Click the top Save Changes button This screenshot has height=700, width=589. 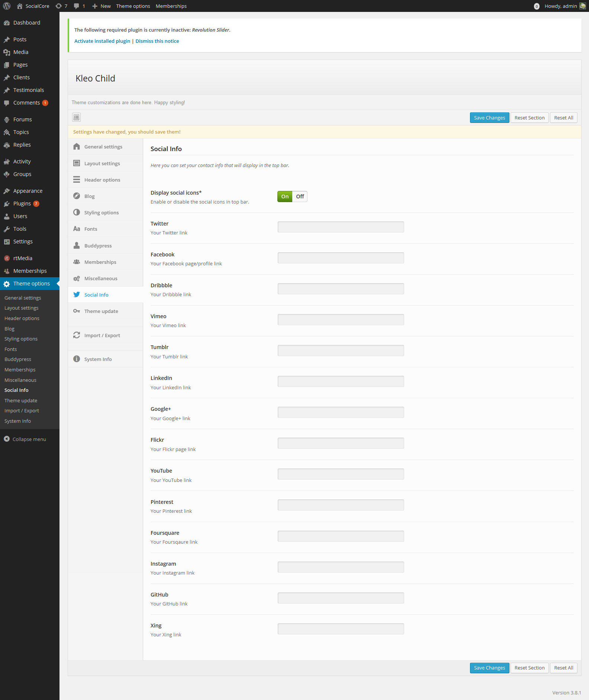(489, 118)
